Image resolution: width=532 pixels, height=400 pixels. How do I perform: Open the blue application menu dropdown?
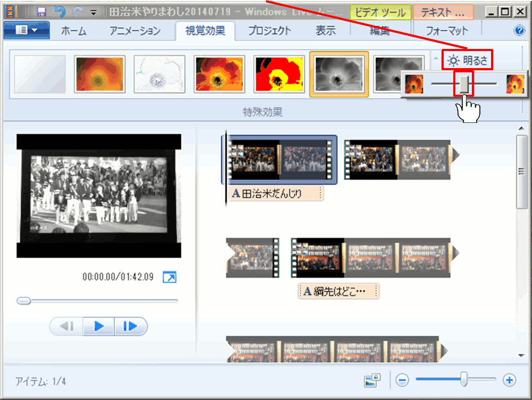tap(27, 30)
